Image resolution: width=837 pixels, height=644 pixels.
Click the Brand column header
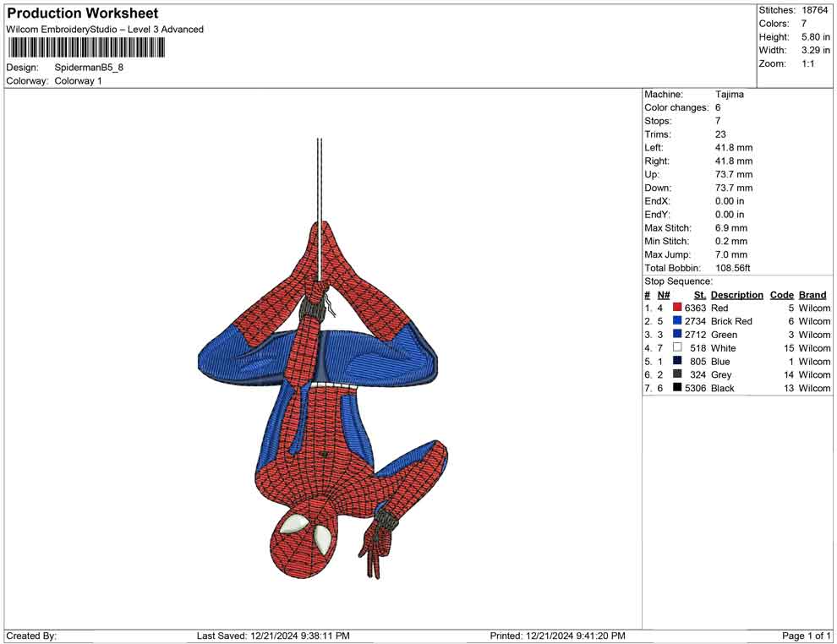tap(812, 295)
